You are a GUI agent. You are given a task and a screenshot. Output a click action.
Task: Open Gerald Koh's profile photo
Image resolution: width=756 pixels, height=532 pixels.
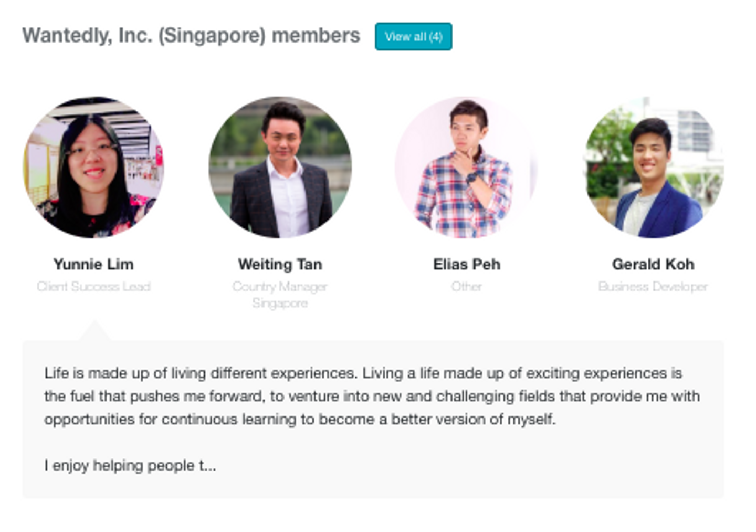pos(653,167)
